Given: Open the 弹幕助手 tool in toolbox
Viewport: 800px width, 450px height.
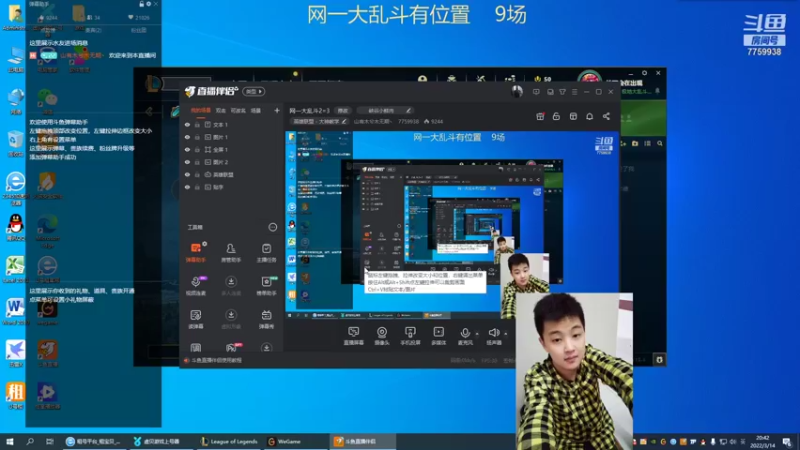Looking at the screenshot, I should coord(196,253).
